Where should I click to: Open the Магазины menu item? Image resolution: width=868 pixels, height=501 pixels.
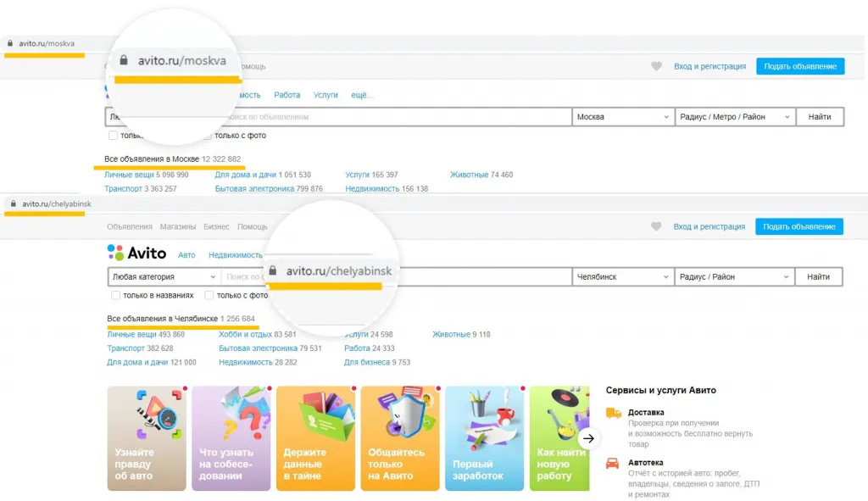point(179,227)
